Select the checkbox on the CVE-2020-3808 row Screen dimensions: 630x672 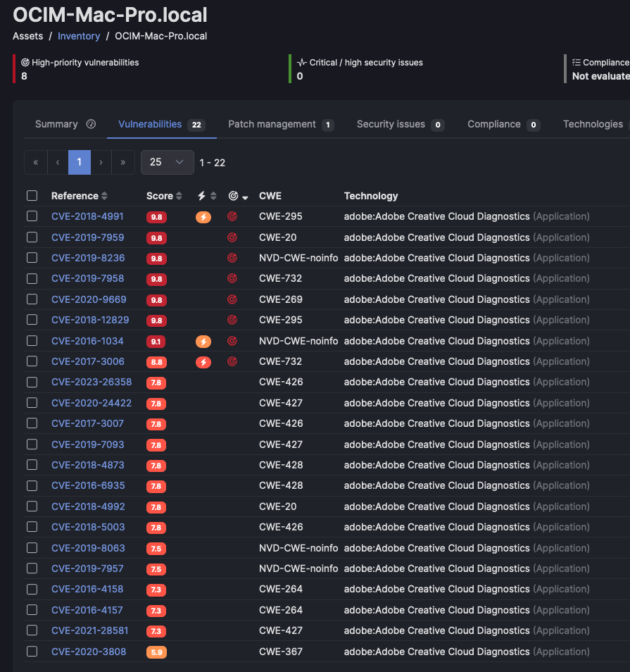pos(32,652)
